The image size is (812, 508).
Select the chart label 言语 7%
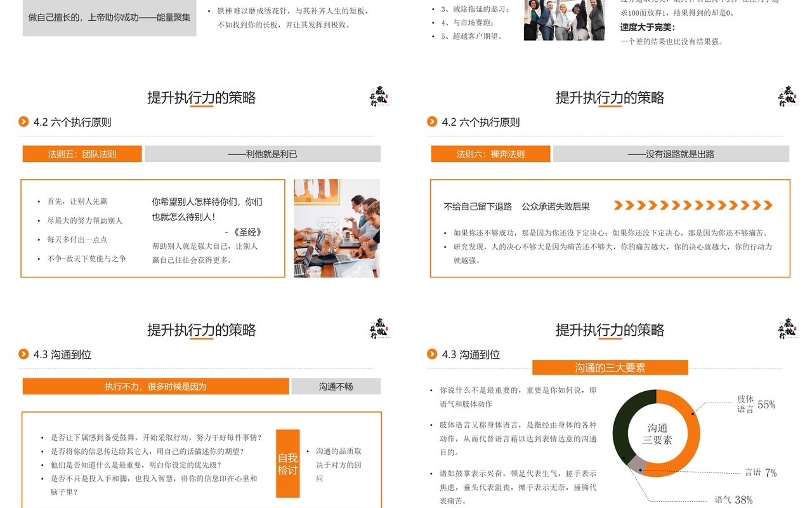click(761, 472)
